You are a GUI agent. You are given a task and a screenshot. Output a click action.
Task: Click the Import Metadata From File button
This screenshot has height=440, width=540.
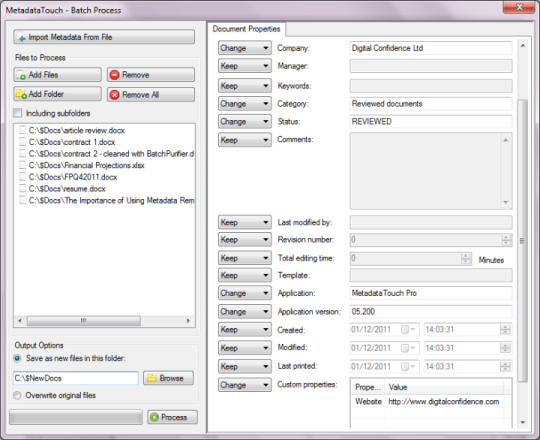104,37
